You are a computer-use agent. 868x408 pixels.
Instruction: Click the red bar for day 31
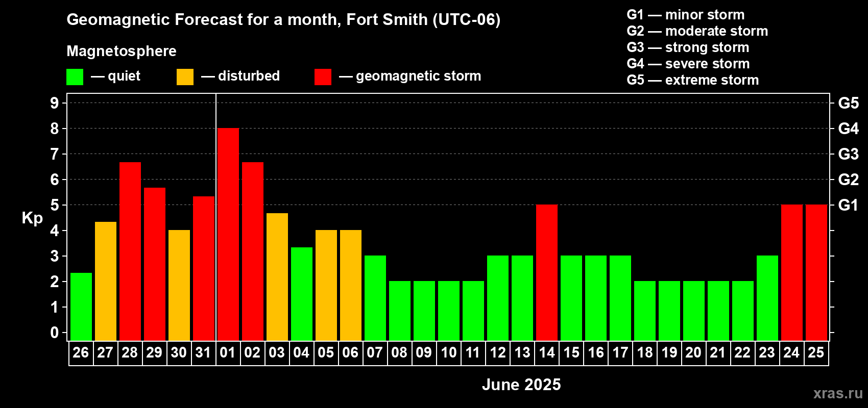(204, 268)
